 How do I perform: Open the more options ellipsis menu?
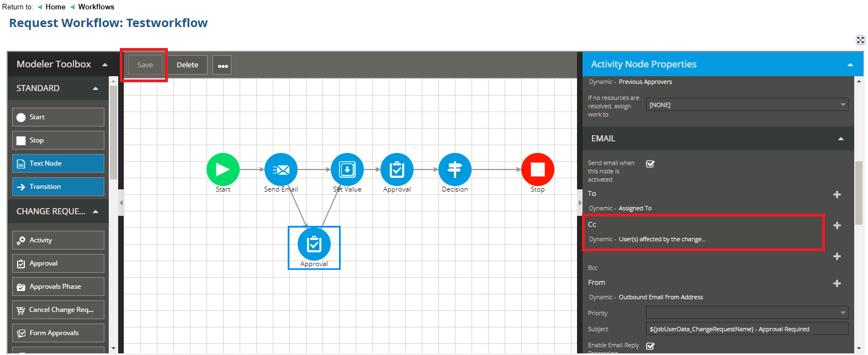pos(223,65)
